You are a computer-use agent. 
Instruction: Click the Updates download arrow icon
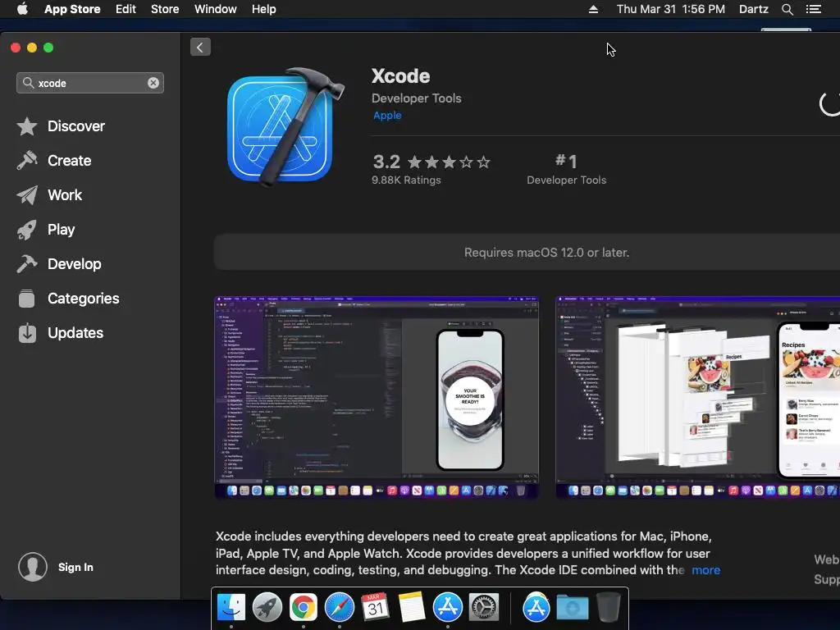27,333
